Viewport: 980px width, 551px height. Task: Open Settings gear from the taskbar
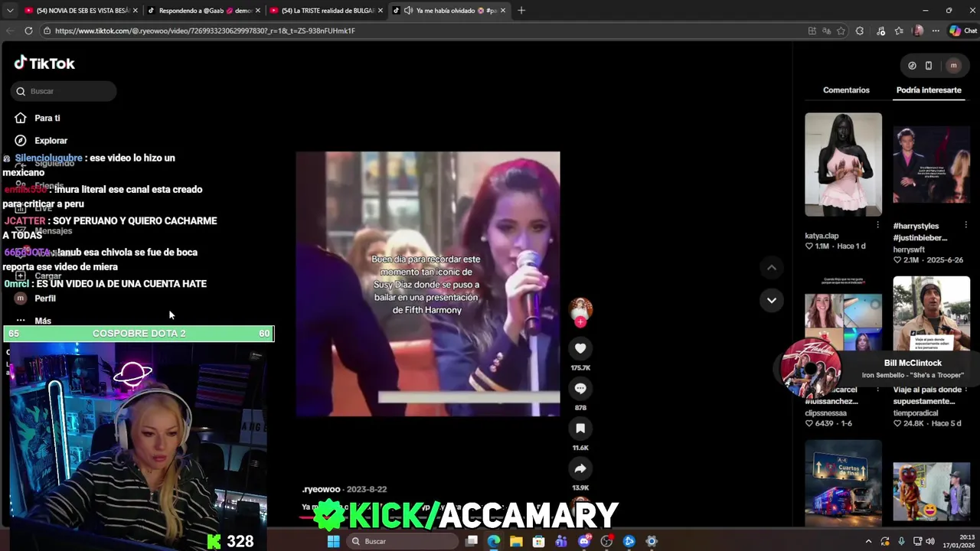pyautogui.click(x=652, y=541)
